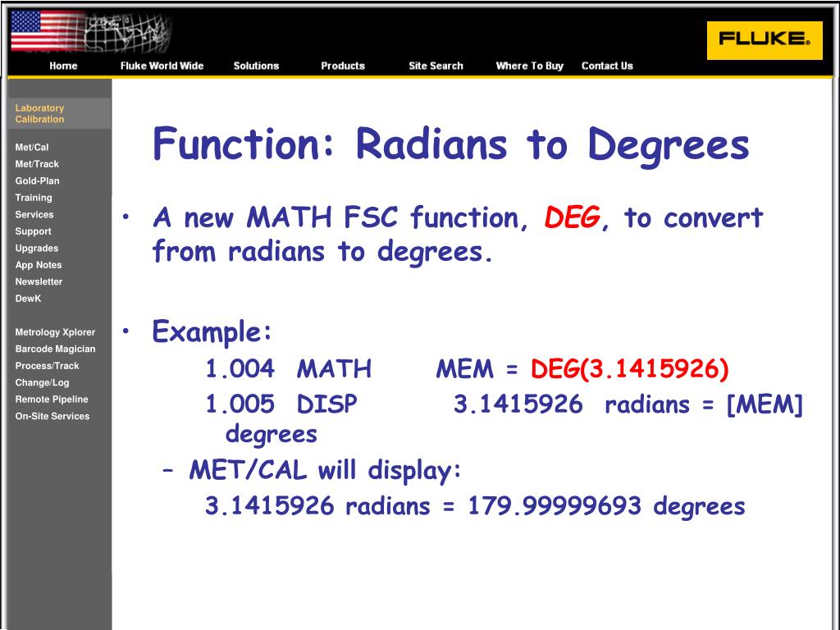840x630 pixels.
Task: Click the American flag globe image
Action: (x=90, y=32)
